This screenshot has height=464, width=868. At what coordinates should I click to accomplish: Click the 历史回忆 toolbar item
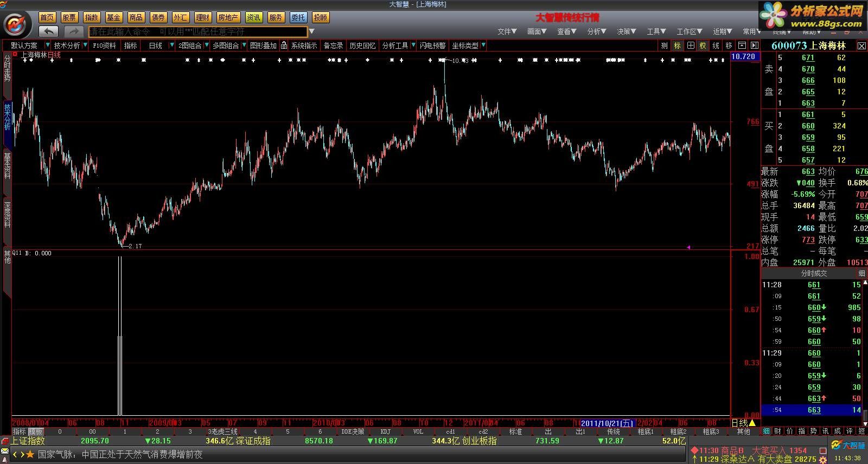(x=362, y=46)
